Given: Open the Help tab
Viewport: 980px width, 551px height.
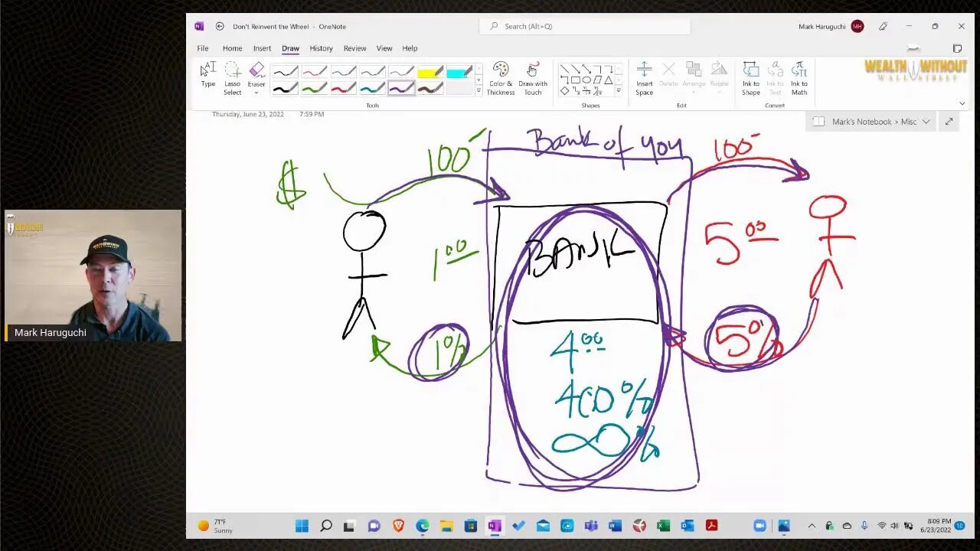Looking at the screenshot, I should pyautogui.click(x=410, y=48).
